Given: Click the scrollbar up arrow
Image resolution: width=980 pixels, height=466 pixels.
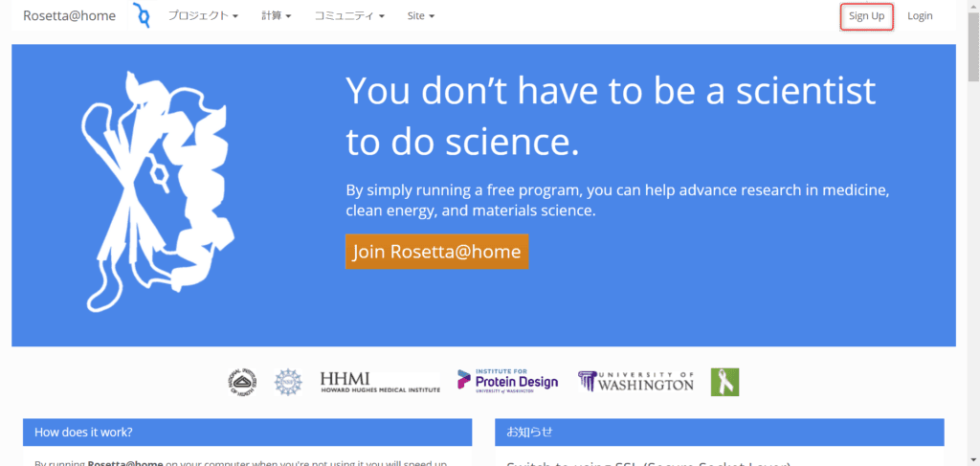Looking at the screenshot, I should 972,7.
